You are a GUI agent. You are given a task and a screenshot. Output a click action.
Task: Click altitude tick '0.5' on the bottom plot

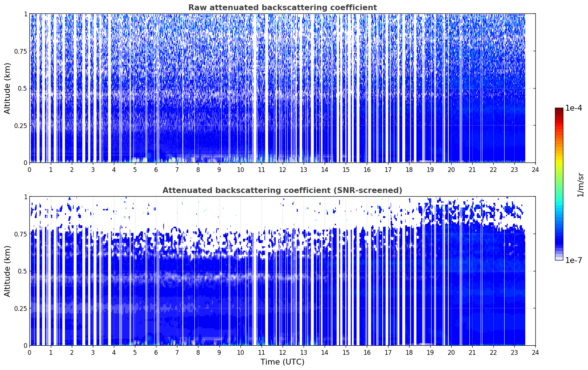pyautogui.click(x=22, y=271)
